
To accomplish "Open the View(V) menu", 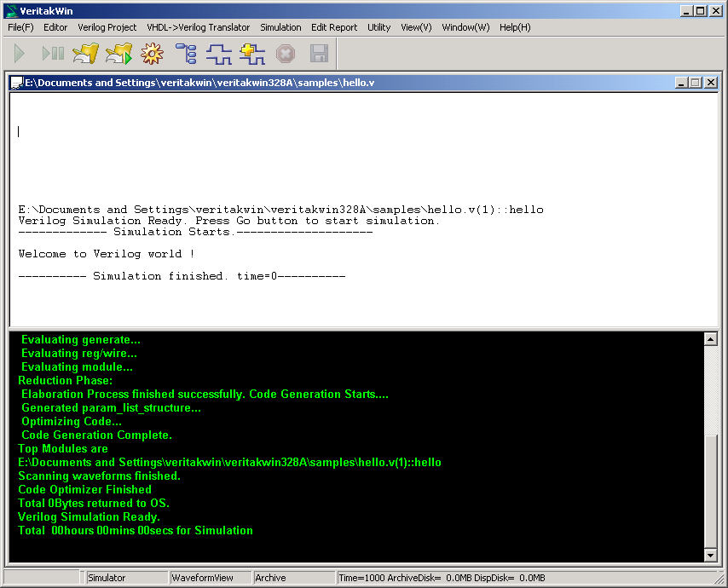I will coord(417,27).
